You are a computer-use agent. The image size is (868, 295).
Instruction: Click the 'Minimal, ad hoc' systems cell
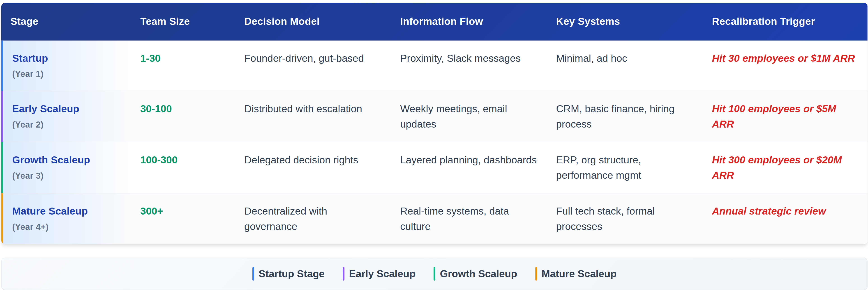tap(591, 59)
